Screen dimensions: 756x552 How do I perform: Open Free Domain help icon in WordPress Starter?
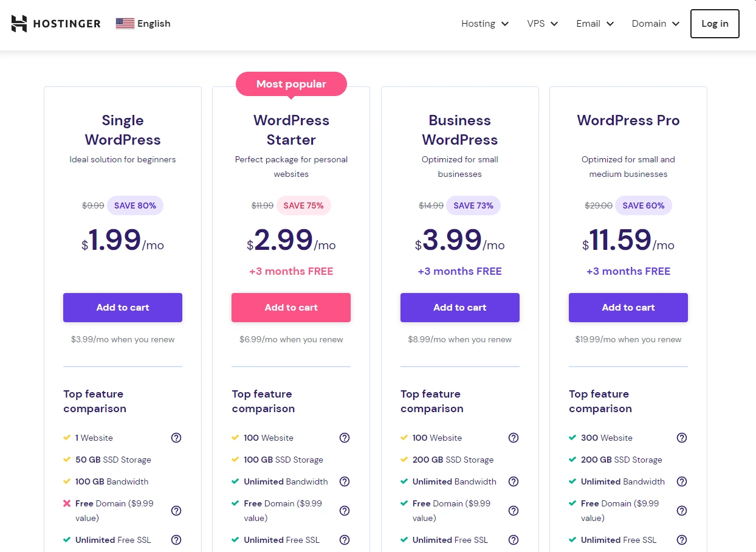coord(345,511)
